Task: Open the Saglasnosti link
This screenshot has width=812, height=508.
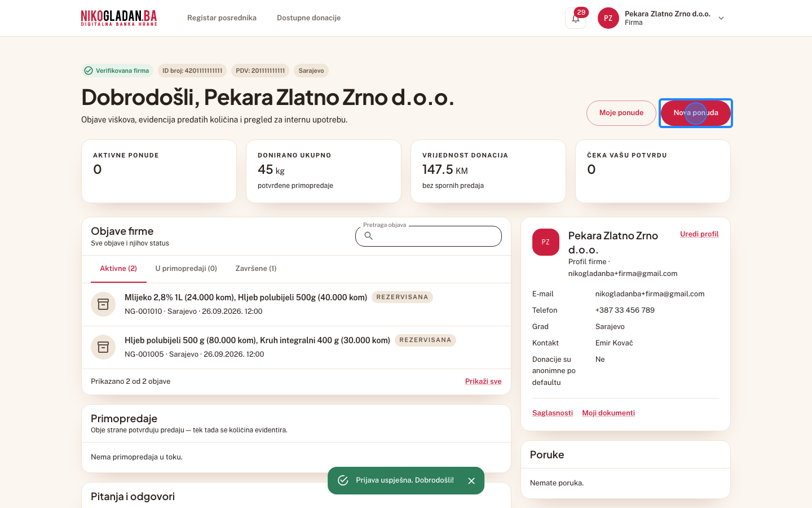Action: tap(553, 413)
